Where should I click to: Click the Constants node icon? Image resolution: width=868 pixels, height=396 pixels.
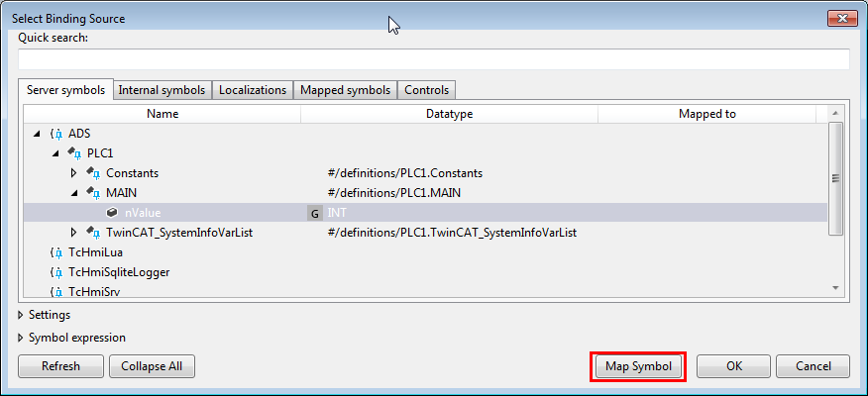pos(93,173)
